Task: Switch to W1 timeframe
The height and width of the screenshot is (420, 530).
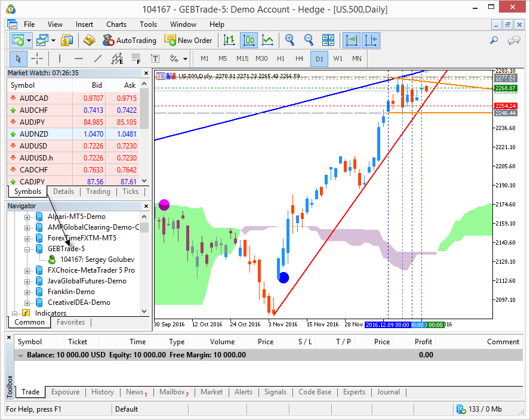Action: pos(338,59)
